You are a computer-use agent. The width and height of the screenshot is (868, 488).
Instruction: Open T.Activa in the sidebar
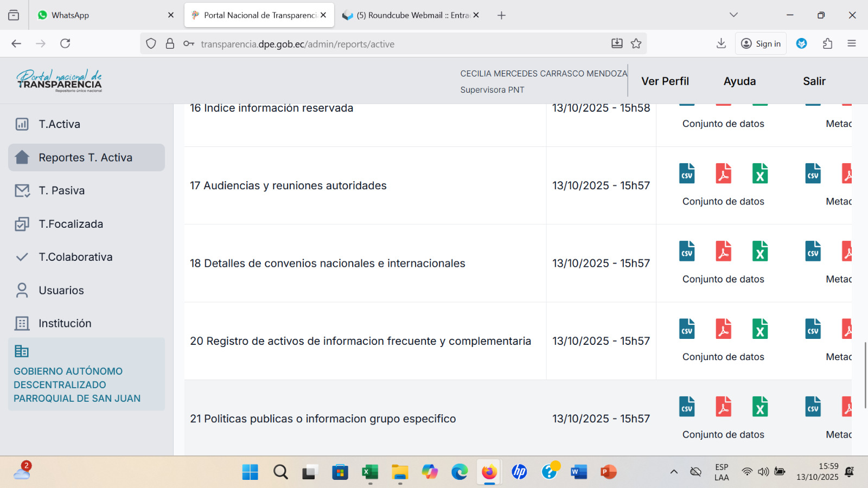[60, 124]
